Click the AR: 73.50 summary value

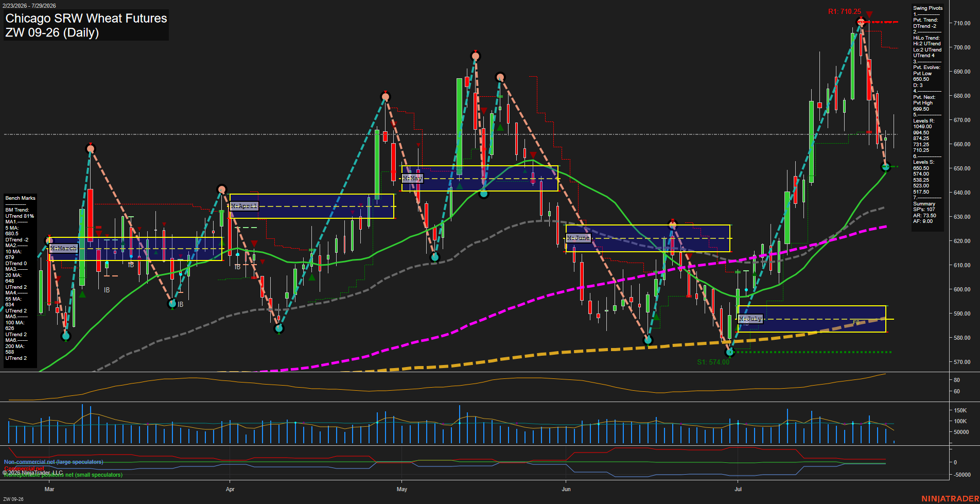click(x=925, y=216)
